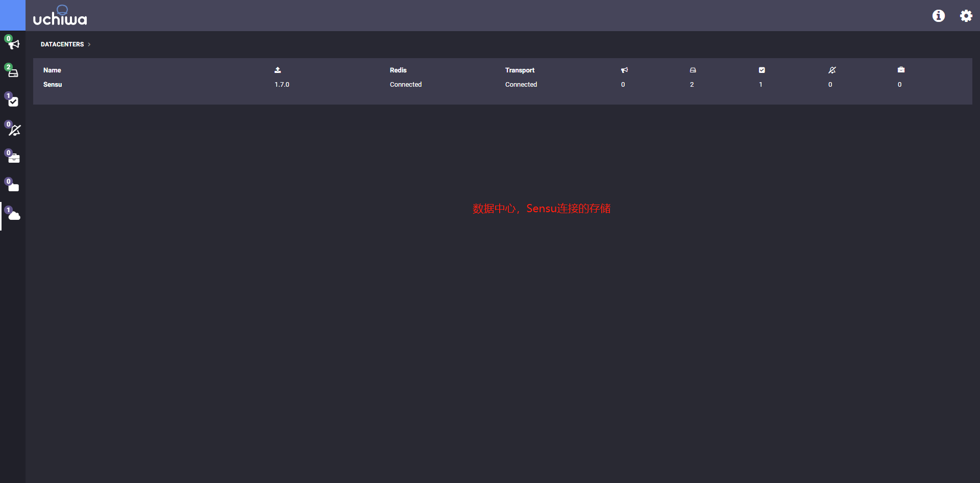Click the clients server column header icon
Screen dimensions: 980x483
(693, 70)
